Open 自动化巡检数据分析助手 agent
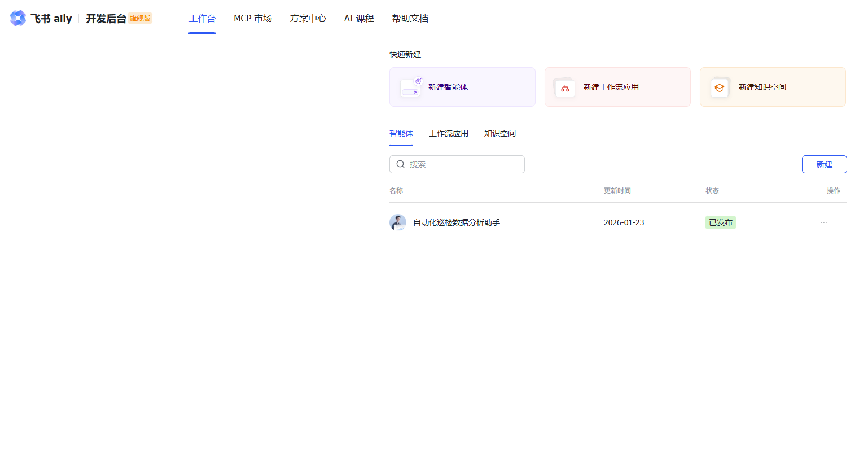Viewport: 868px width, 463px height. [x=457, y=222]
